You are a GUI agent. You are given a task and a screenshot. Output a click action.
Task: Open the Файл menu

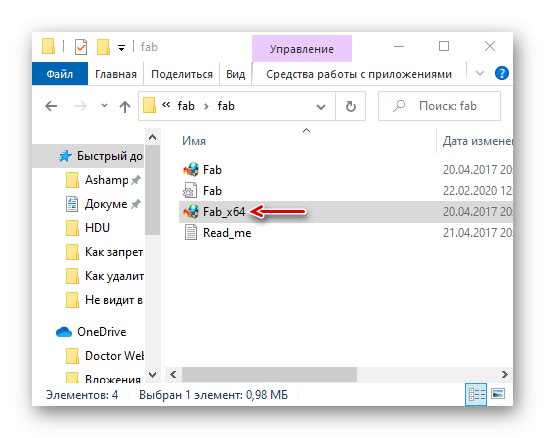coord(60,74)
